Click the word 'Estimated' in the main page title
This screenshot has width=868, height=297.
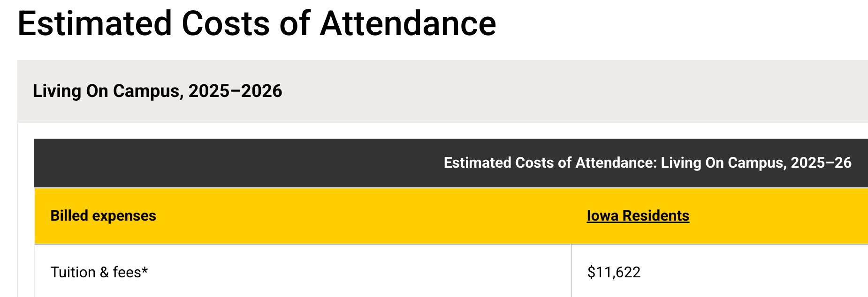(95, 23)
